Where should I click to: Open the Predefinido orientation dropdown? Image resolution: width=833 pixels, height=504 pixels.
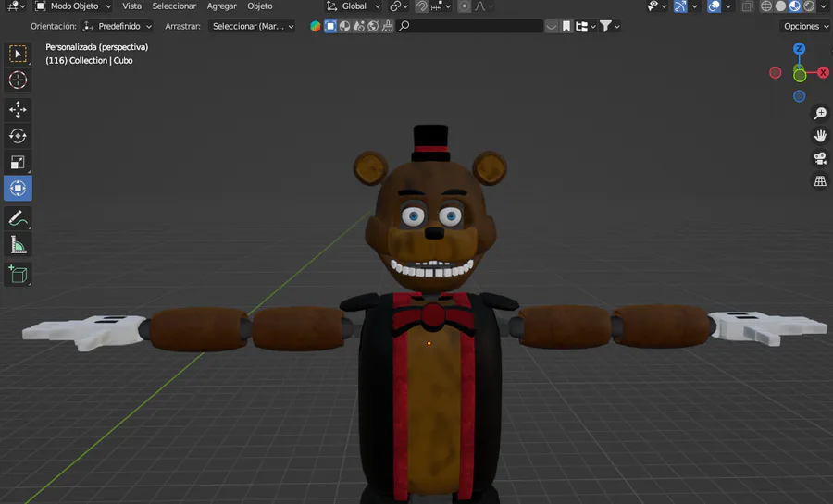pos(117,26)
